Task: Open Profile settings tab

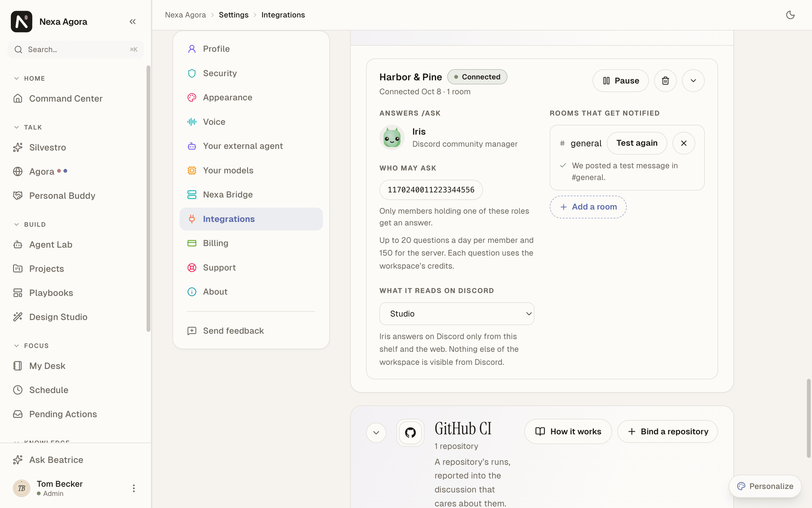Action: [x=251, y=49]
